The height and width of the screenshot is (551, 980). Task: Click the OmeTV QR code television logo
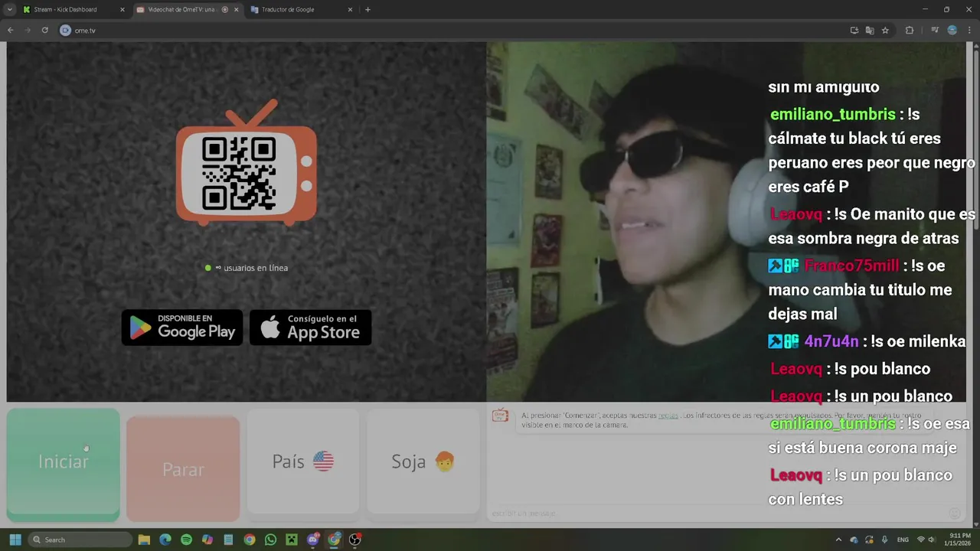pos(246,162)
